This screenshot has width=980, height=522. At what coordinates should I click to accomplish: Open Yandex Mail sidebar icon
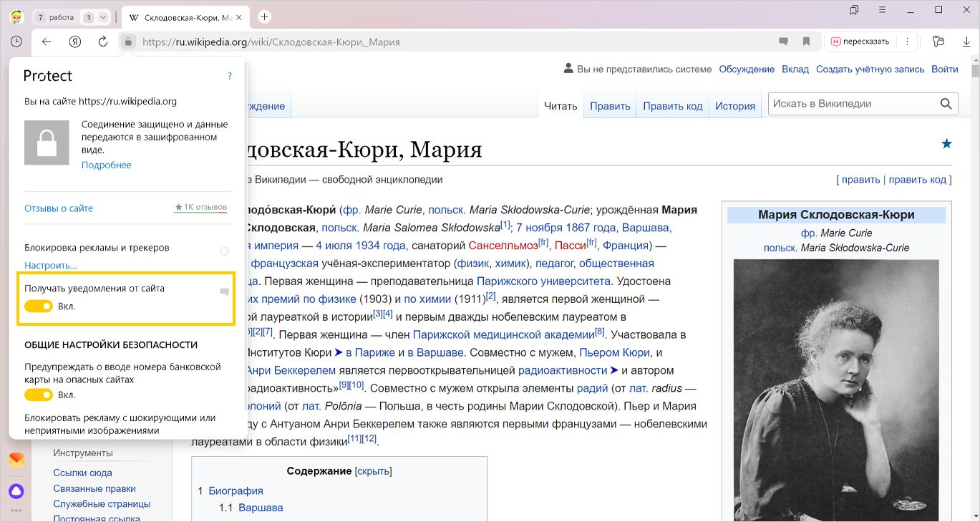(16, 460)
